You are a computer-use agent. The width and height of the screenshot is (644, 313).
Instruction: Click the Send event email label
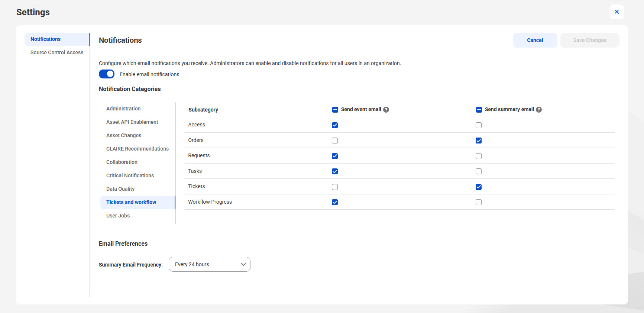tap(361, 109)
